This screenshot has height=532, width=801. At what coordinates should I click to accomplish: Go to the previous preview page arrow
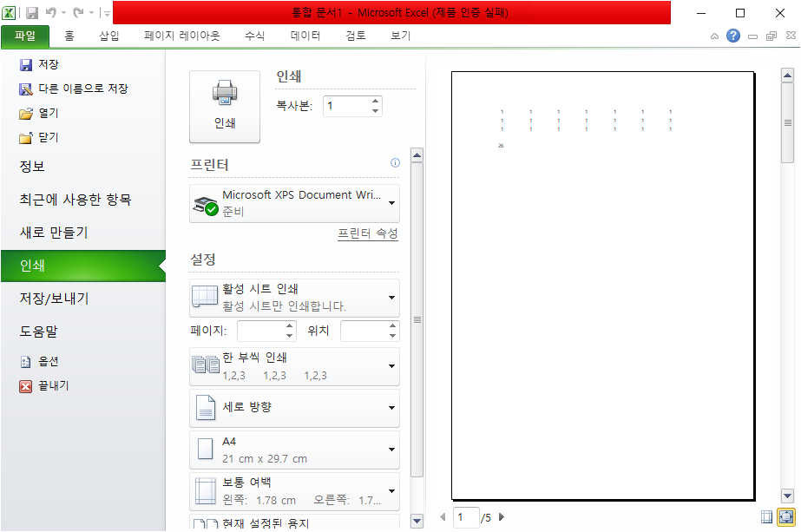coord(443,517)
